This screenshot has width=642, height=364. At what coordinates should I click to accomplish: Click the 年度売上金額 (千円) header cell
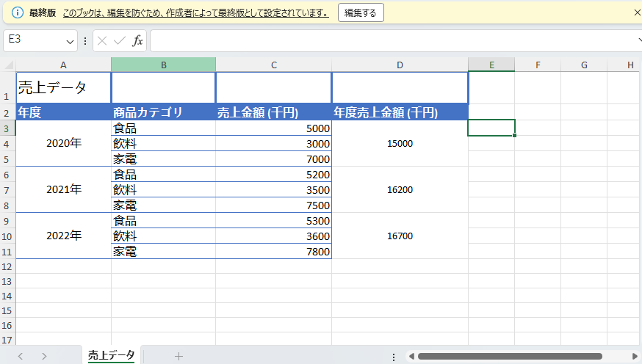point(400,112)
